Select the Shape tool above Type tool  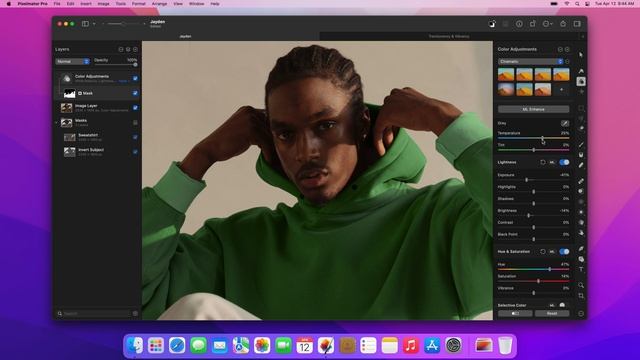pos(581,259)
